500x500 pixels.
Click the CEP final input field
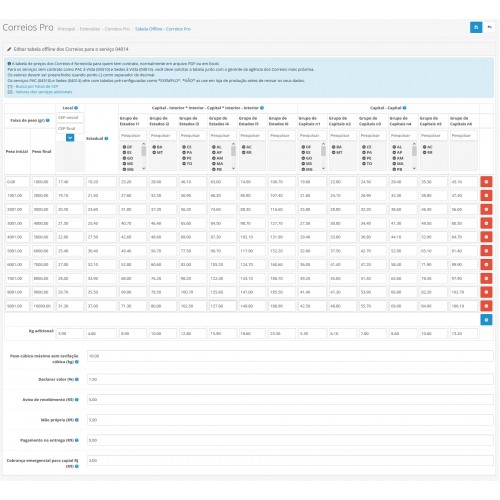tap(70, 128)
